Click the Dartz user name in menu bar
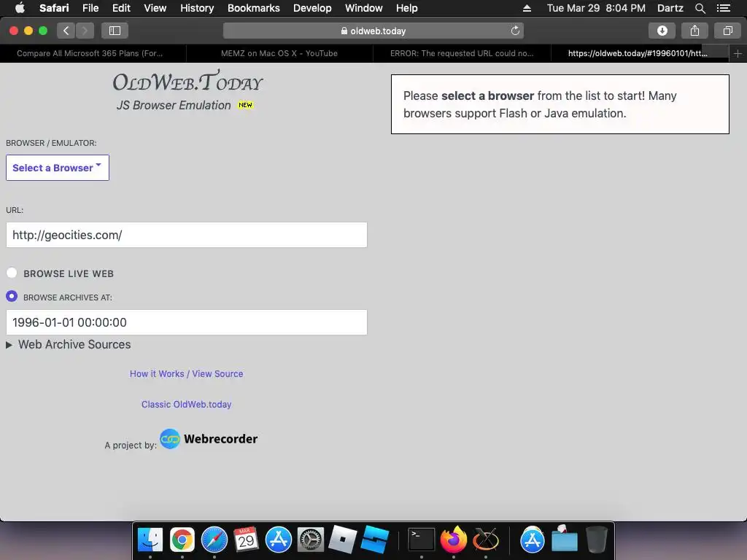Image resolution: width=747 pixels, height=560 pixels. [x=670, y=8]
